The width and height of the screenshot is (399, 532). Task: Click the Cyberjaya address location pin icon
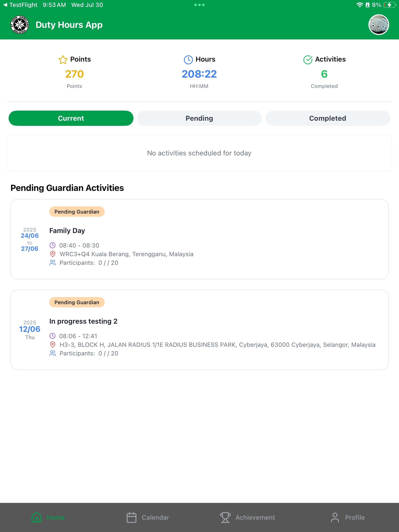point(53,345)
